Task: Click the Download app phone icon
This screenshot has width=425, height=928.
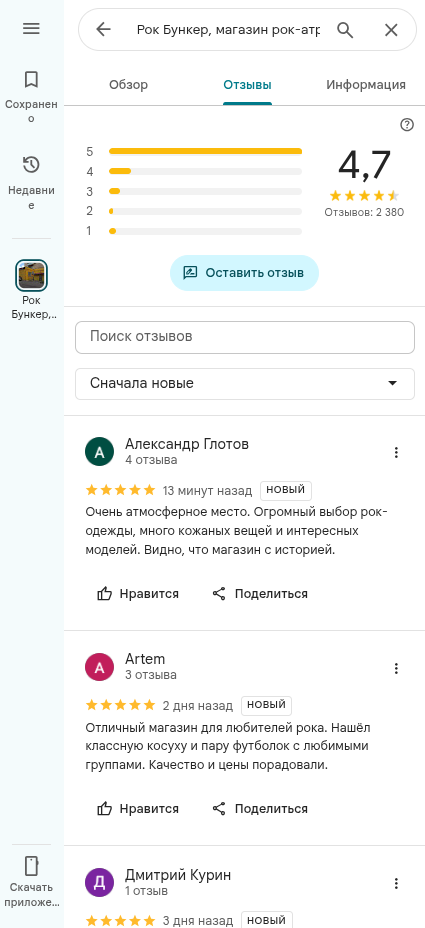Action: pyautogui.click(x=31, y=865)
